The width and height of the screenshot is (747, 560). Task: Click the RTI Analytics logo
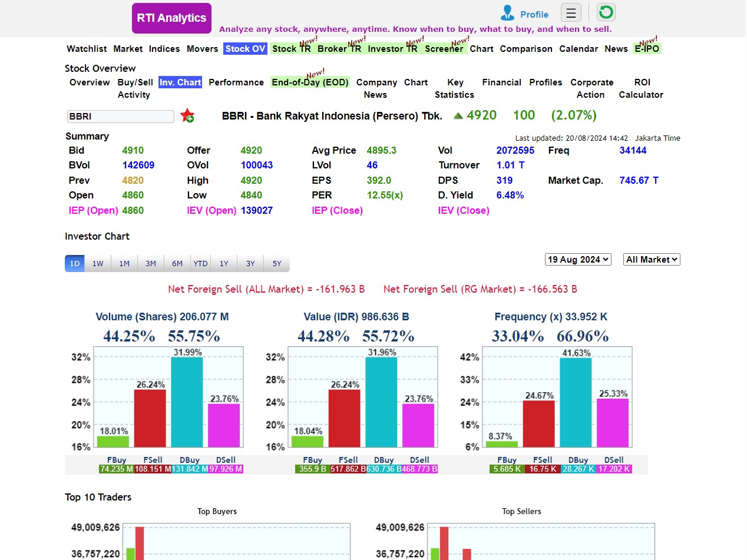(x=171, y=18)
